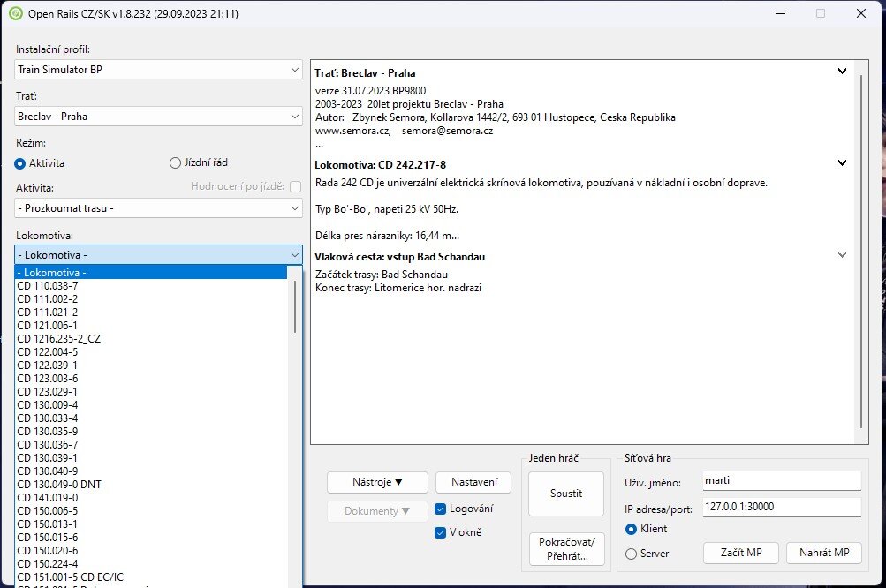886x588 pixels.
Task: Select the '- Lokomotiva -' entry in list
Action: 151,272
